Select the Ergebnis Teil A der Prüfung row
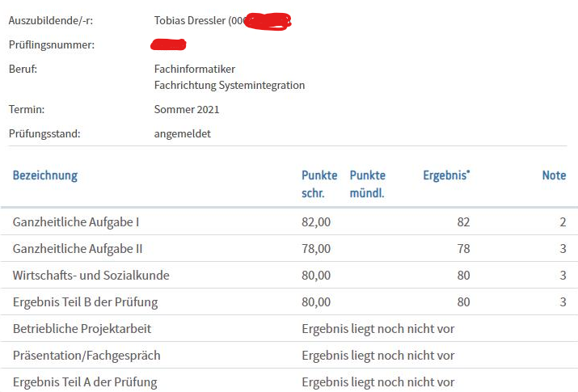578x392 pixels. (289, 381)
